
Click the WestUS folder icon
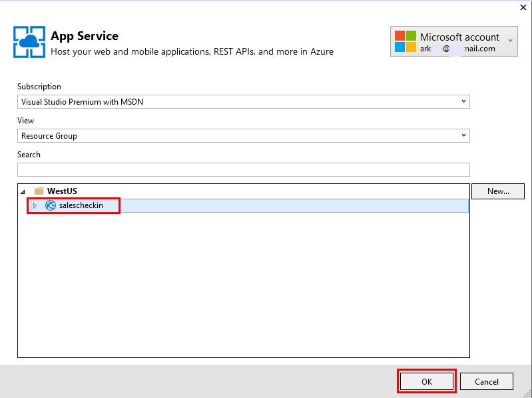coord(39,191)
